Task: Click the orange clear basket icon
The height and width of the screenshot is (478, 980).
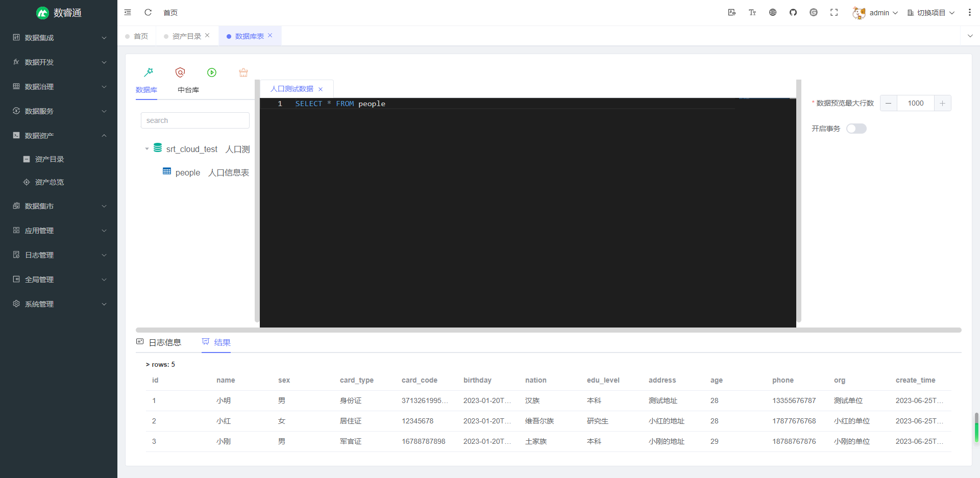Action: click(x=243, y=72)
